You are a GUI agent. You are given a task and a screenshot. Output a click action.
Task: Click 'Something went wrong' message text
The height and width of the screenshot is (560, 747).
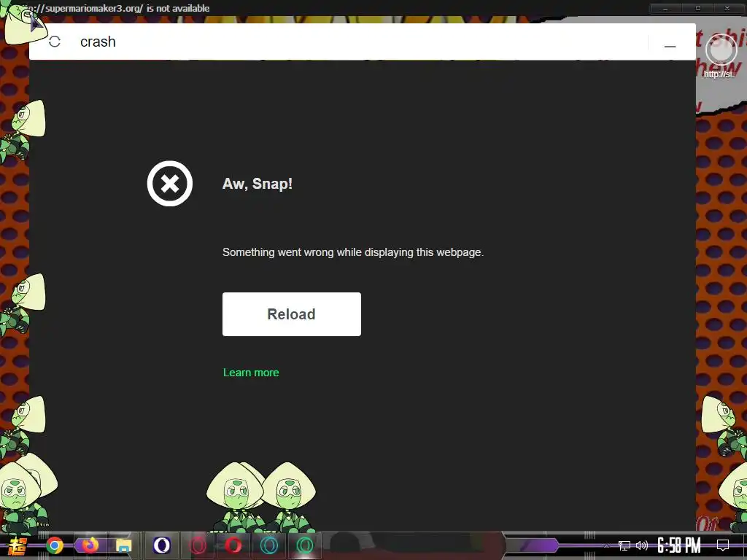click(x=353, y=252)
